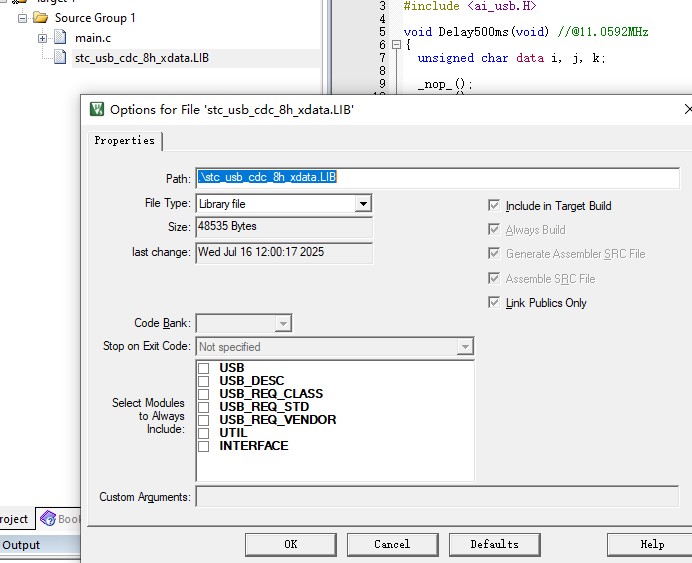Image resolution: width=692 pixels, height=563 pixels.
Task: Toggle Include in Target Build checkbox
Action: (x=493, y=205)
